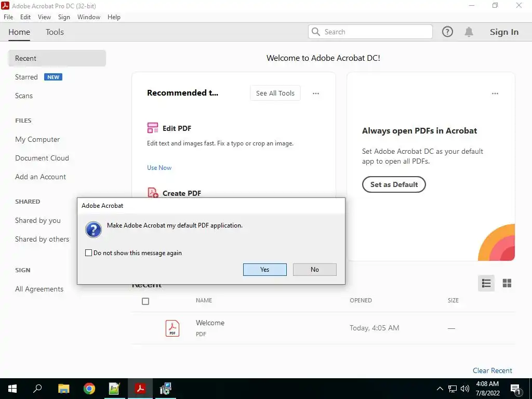
Task: Open the Windows Start menu
Action: [12, 389]
